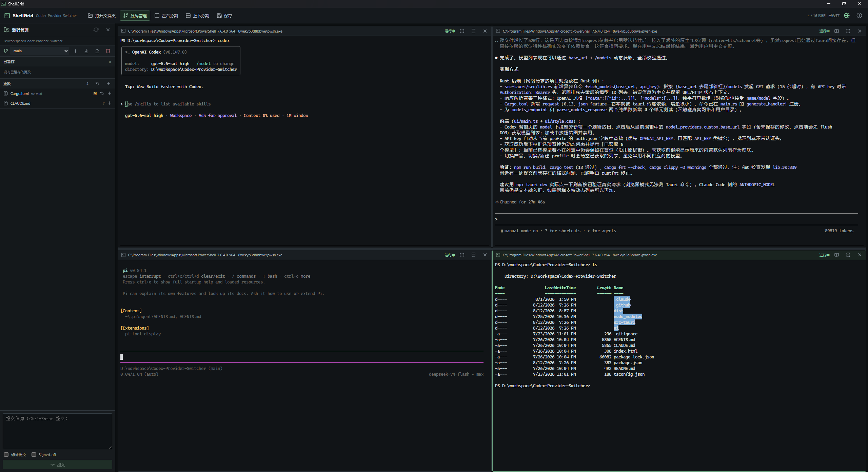Split ls listing pane left-right

tap(836, 255)
